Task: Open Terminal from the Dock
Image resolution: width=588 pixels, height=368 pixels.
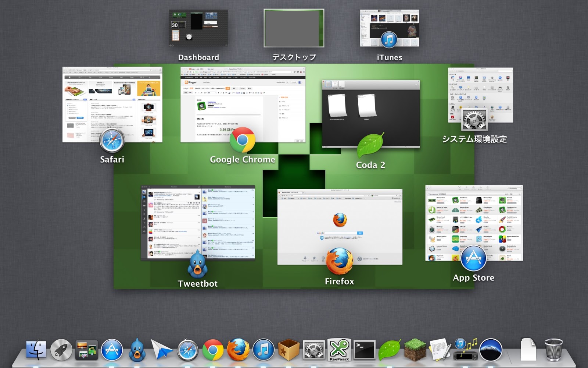Action: click(364, 350)
